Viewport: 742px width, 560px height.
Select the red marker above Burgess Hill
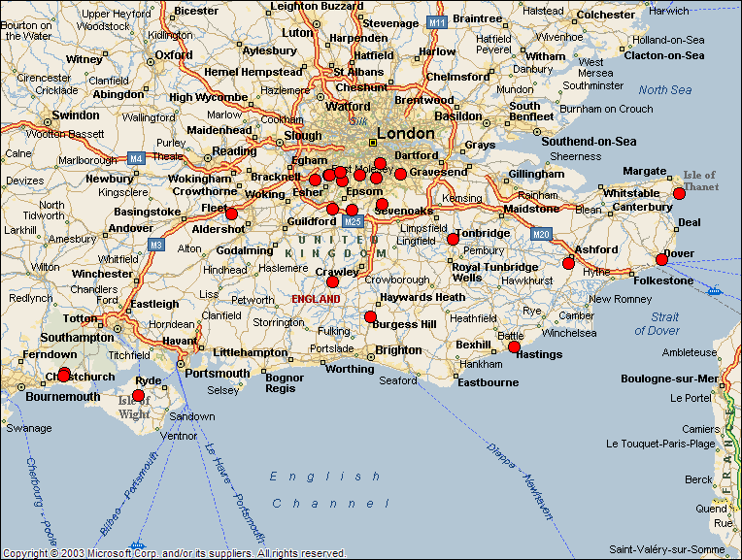(370, 316)
